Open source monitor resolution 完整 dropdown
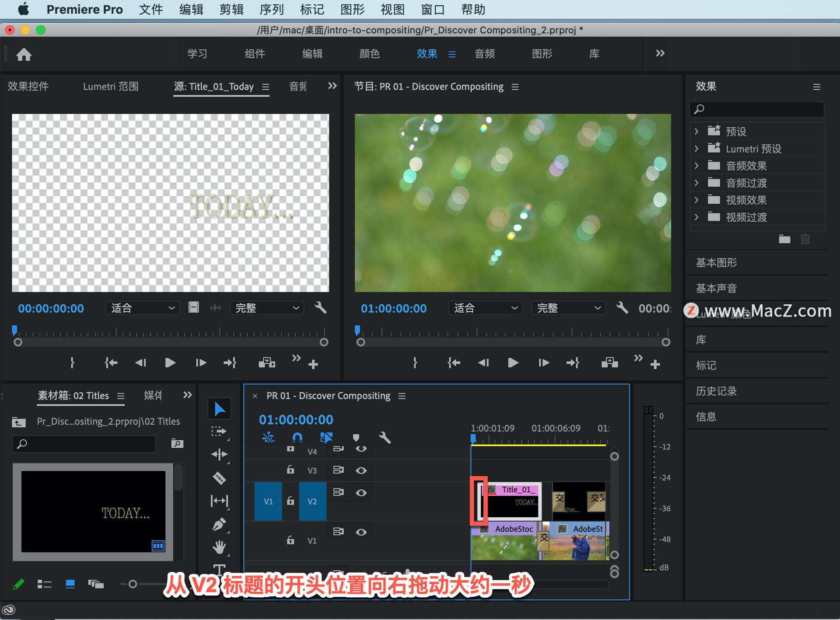840x620 pixels. [x=267, y=308]
